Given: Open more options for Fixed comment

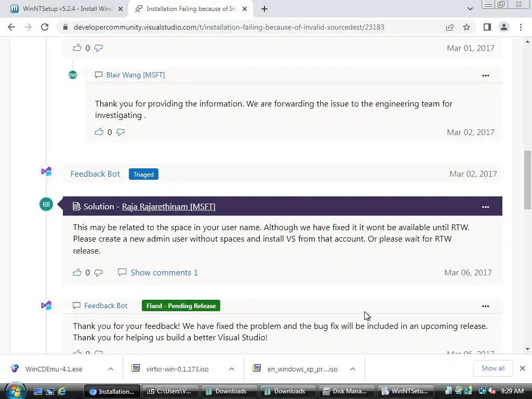Looking at the screenshot, I should 486,306.
